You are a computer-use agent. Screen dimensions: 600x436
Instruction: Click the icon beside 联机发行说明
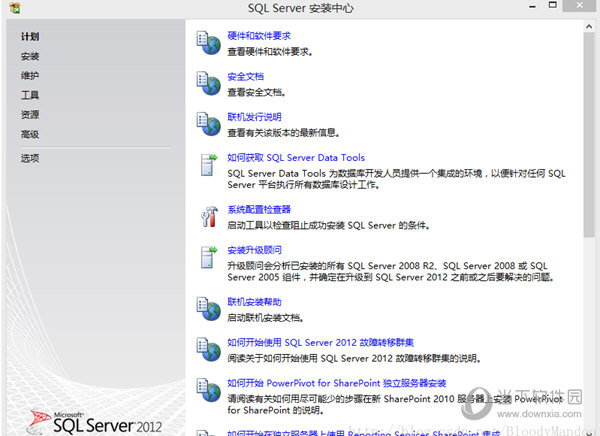(x=209, y=124)
